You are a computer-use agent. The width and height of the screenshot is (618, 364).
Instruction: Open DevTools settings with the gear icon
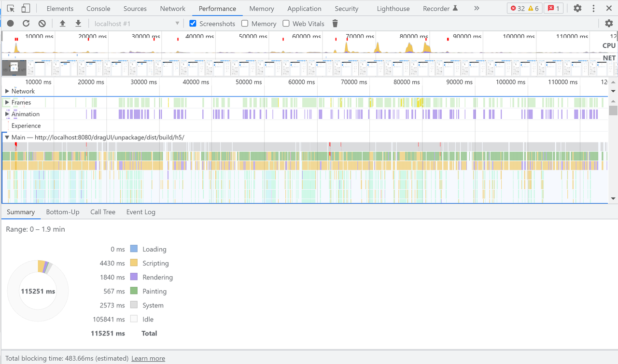tap(577, 8)
